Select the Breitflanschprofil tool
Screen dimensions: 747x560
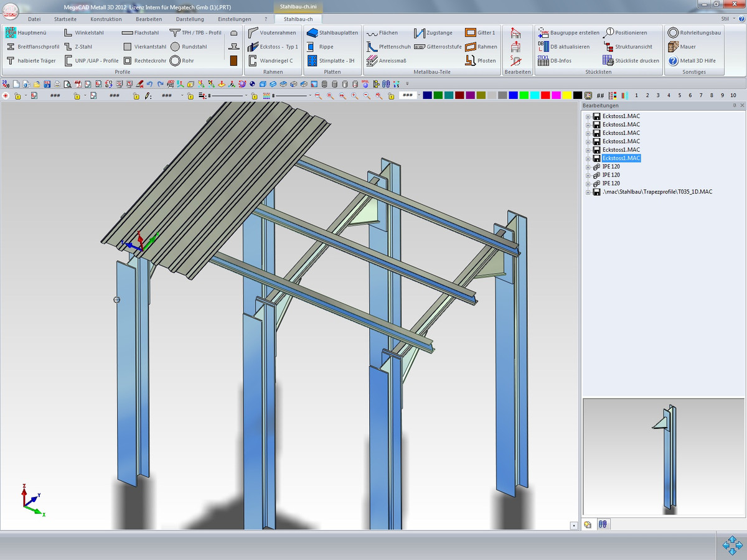(33, 47)
